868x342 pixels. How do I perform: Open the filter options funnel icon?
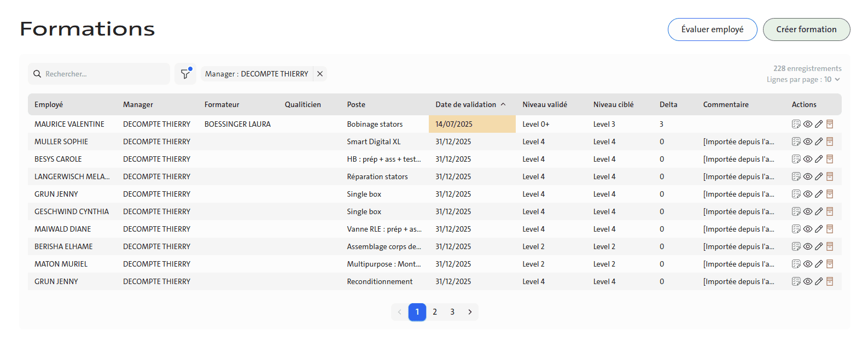click(185, 74)
